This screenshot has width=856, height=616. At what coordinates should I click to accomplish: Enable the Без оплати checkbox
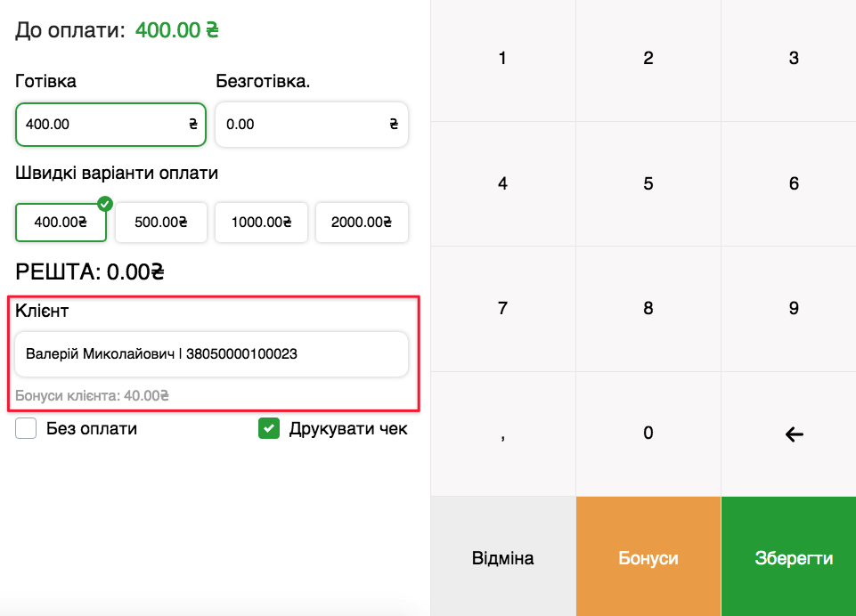24,428
